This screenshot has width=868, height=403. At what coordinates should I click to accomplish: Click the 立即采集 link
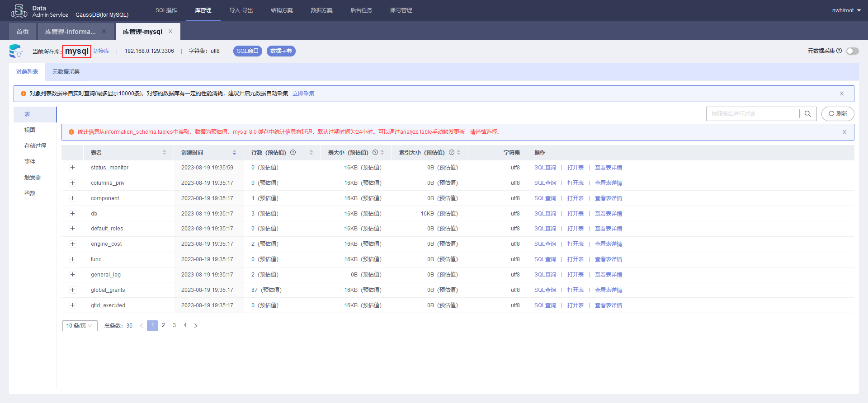(x=303, y=94)
